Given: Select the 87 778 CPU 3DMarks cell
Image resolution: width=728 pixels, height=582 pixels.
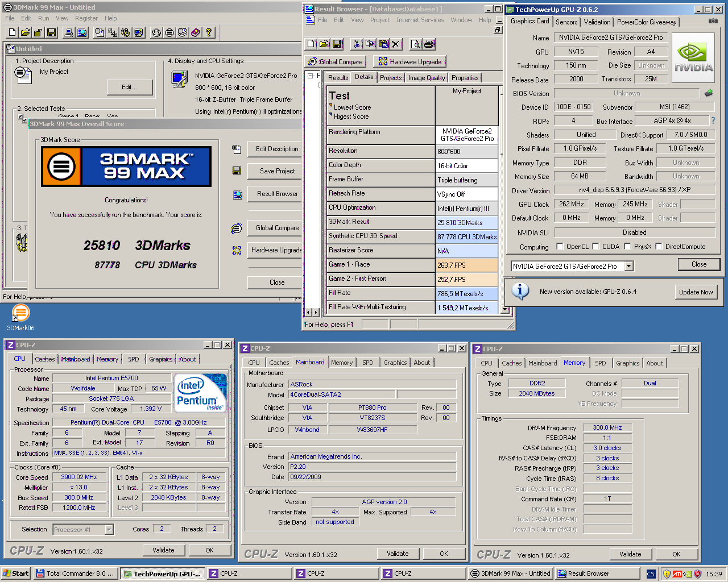Looking at the screenshot, I should click(x=467, y=237).
